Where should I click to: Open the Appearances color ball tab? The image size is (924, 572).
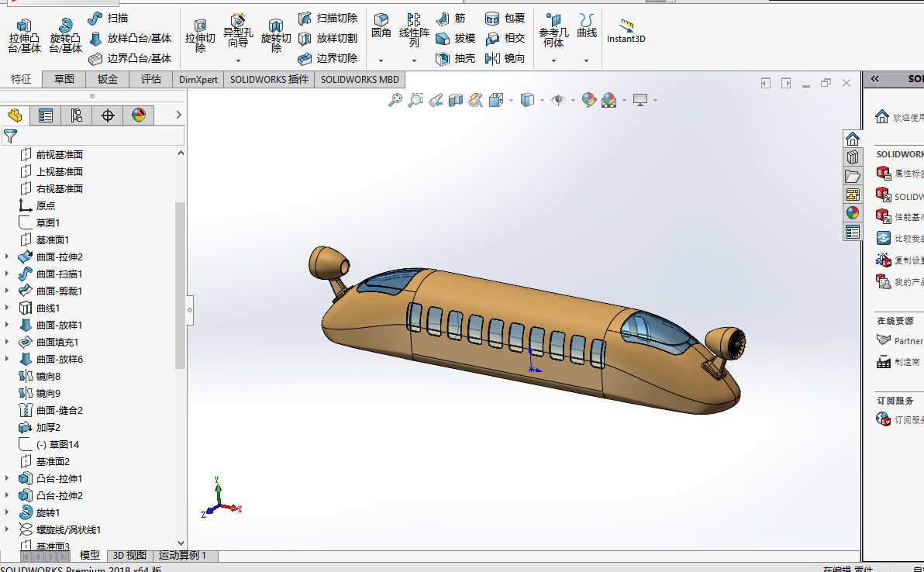139,115
